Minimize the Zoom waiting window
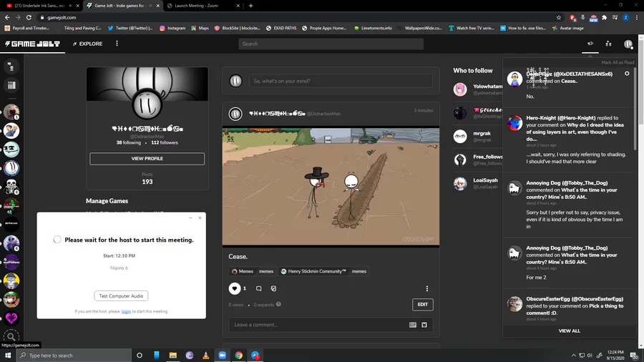Screen dimensions: 644x362 coord(190,218)
